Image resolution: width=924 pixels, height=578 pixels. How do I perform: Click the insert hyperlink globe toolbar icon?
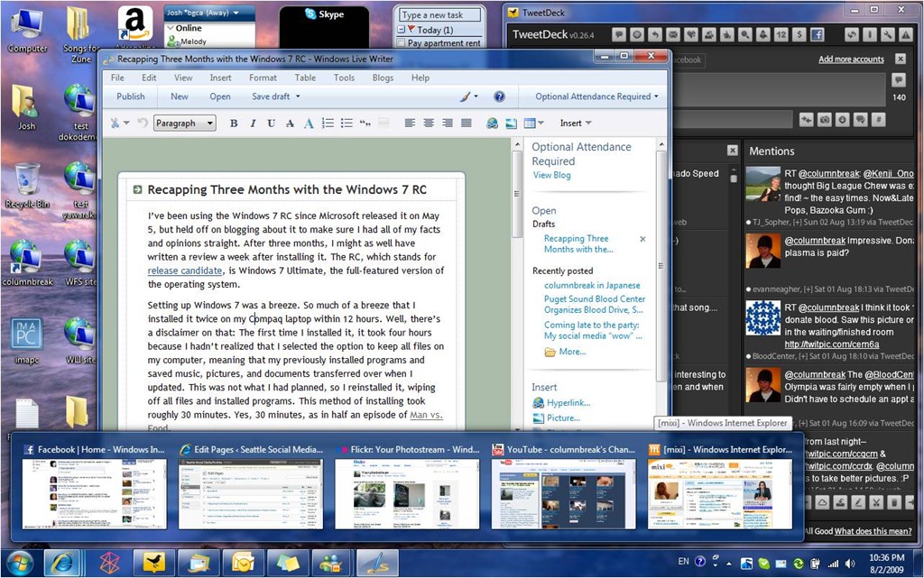[x=492, y=123]
